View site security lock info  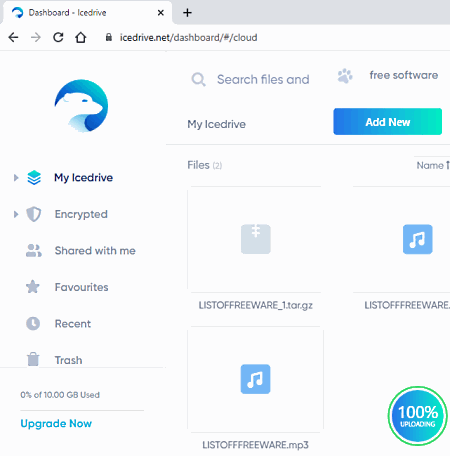(109, 37)
